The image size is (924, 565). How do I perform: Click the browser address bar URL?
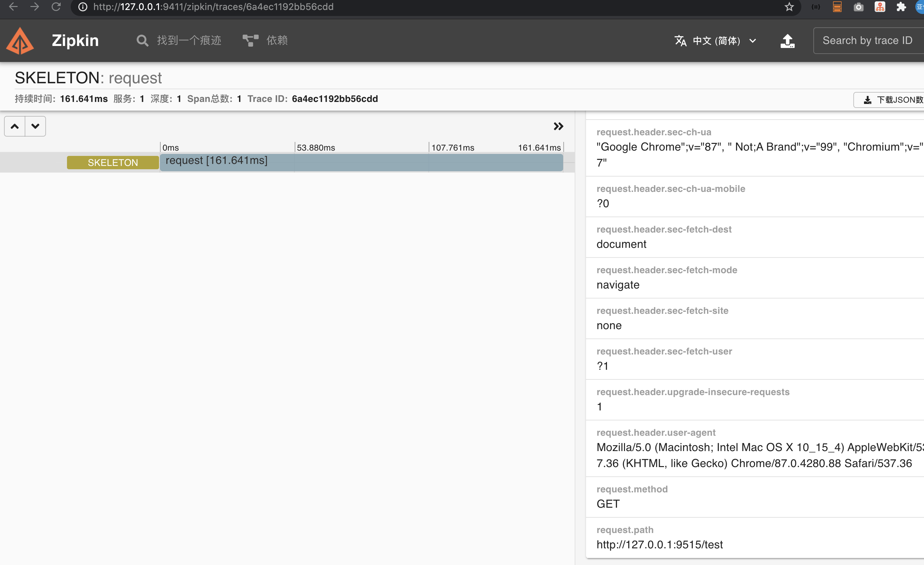213,7
